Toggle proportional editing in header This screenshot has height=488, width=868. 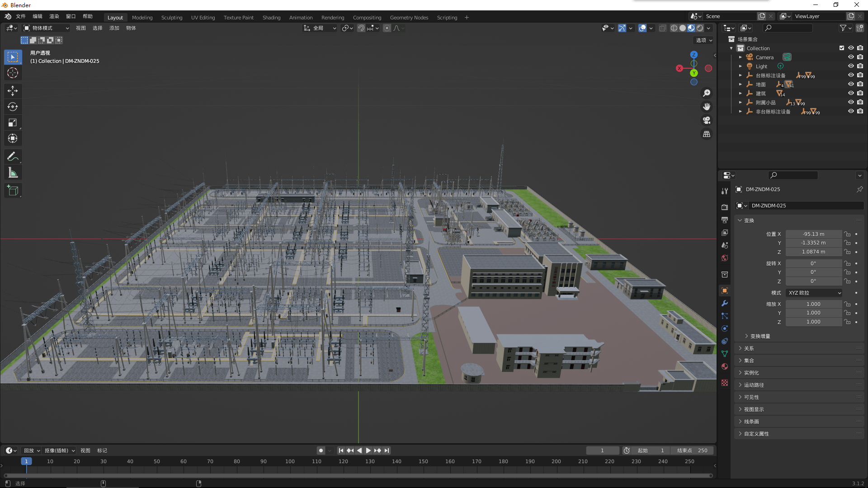coord(387,28)
